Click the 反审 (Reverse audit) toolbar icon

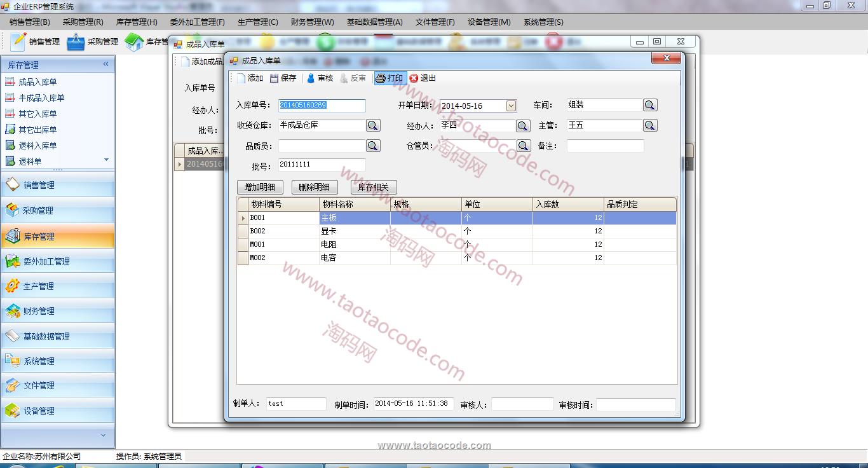click(x=355, y=78)
